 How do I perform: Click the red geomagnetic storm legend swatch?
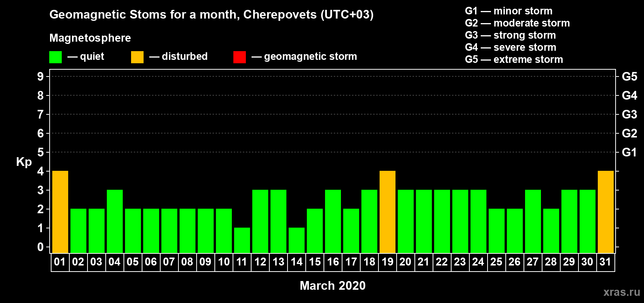pos(239,57)
